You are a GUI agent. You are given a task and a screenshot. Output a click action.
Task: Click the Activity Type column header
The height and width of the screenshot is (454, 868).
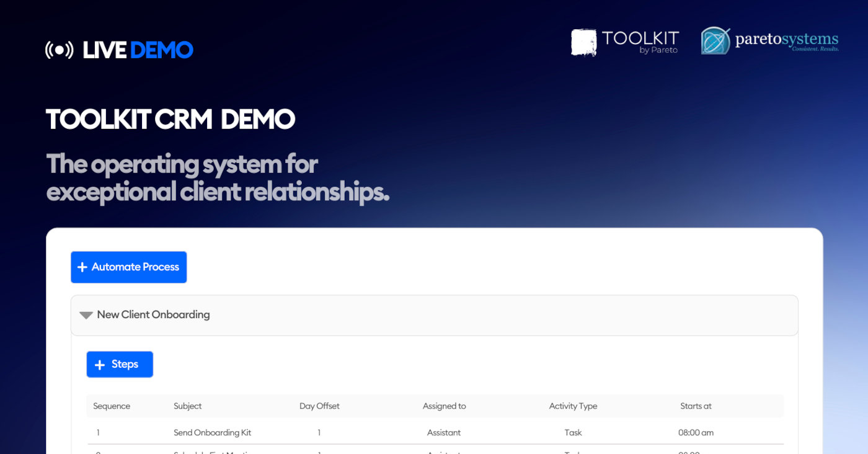pos(573,406)
